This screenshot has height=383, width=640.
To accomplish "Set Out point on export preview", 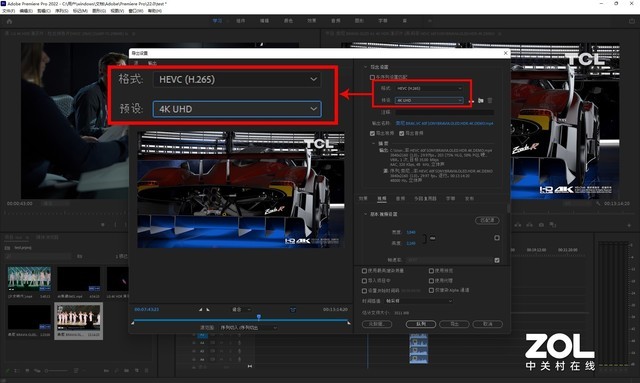I will [x=208, y=310].
